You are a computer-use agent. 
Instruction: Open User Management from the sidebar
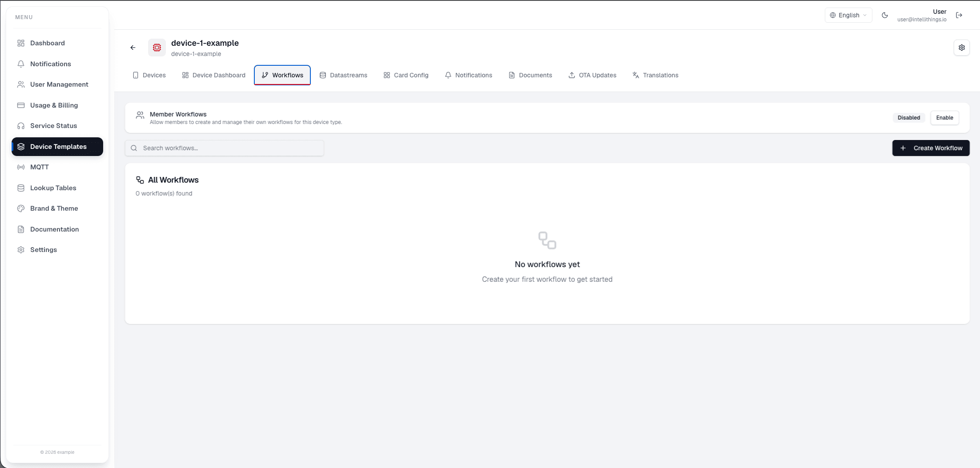click(x=57, y=84)
